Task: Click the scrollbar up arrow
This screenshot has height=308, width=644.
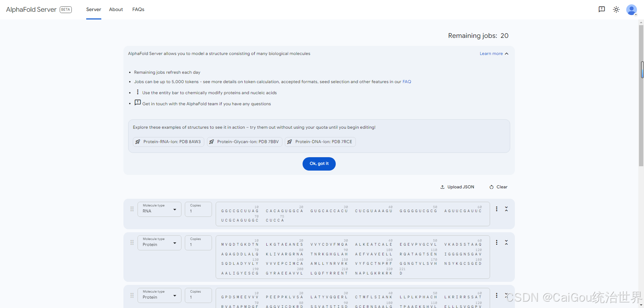Action: click(x=641, y=22)
